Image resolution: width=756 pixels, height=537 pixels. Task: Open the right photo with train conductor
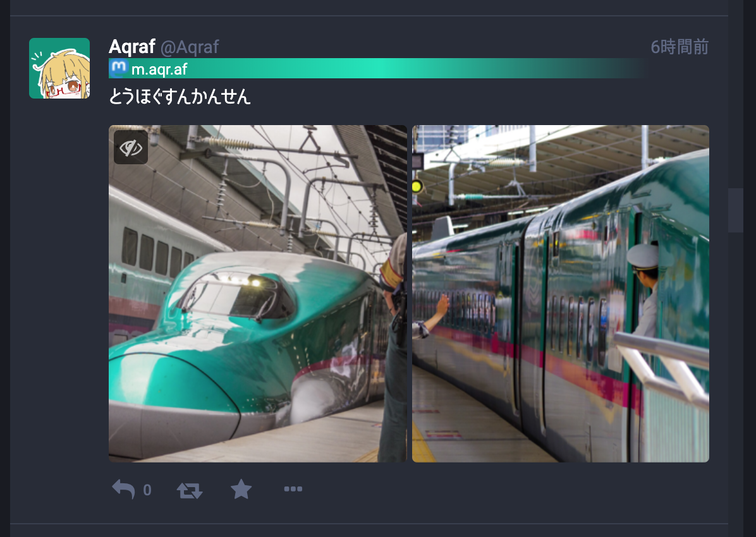coord(561,294)
